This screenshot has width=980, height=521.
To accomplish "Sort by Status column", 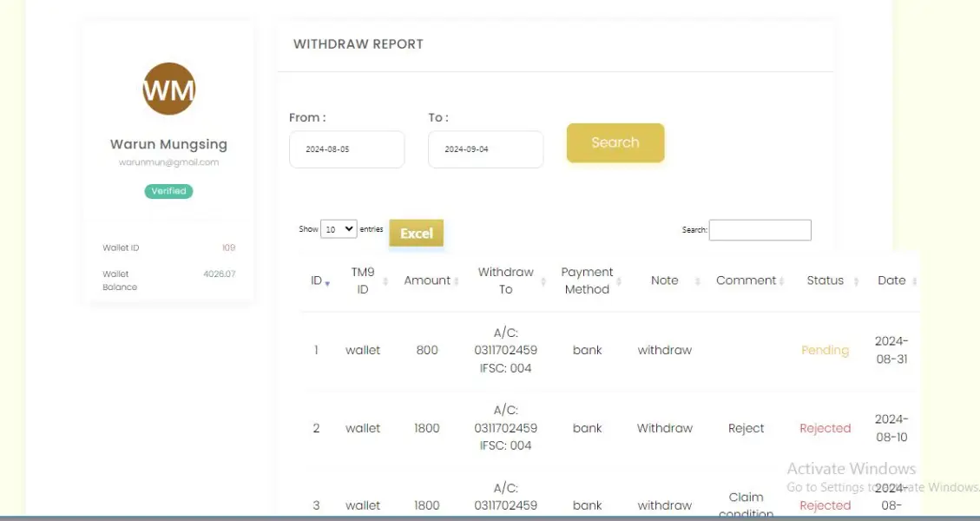I will coord(856,281).
